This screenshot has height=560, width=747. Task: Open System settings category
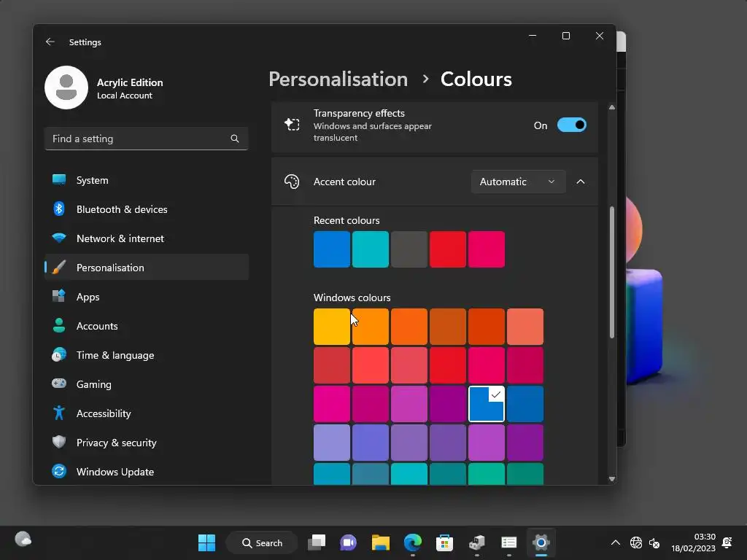147,180
